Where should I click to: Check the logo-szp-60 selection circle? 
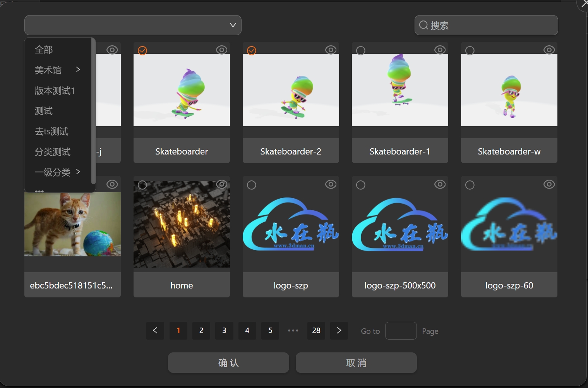click(x=470, y=185)
